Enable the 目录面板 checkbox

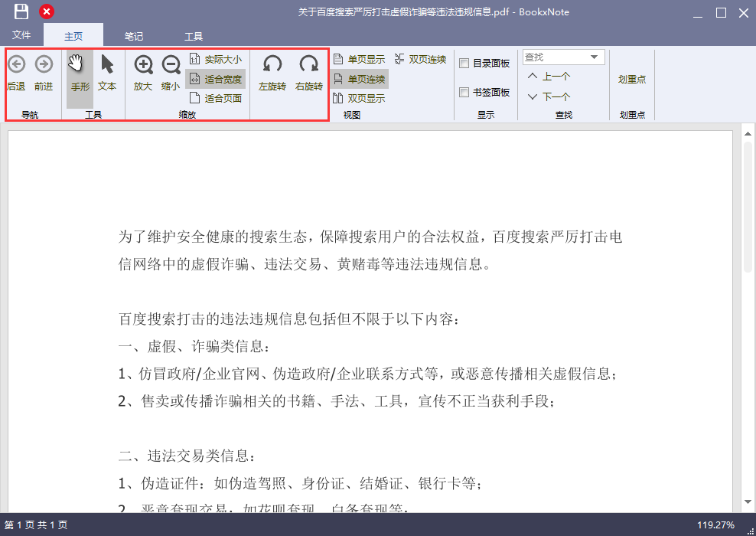(464, 64)
